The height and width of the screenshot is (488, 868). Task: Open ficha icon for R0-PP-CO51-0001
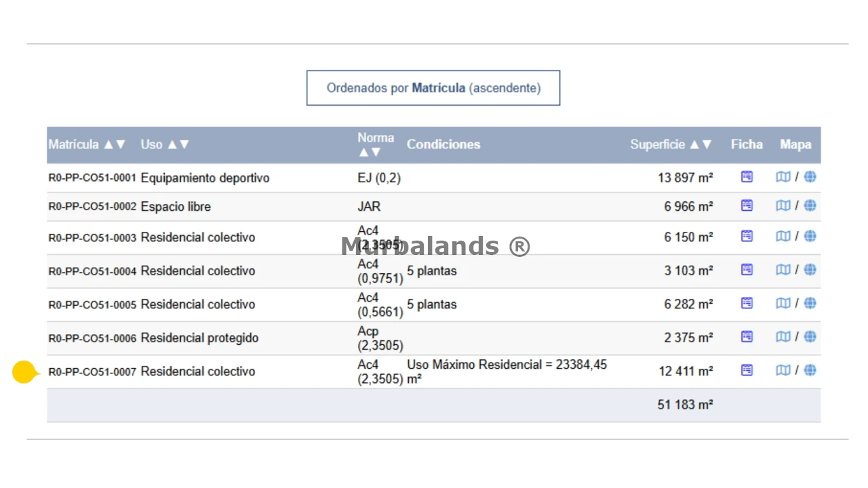(747, 177)
